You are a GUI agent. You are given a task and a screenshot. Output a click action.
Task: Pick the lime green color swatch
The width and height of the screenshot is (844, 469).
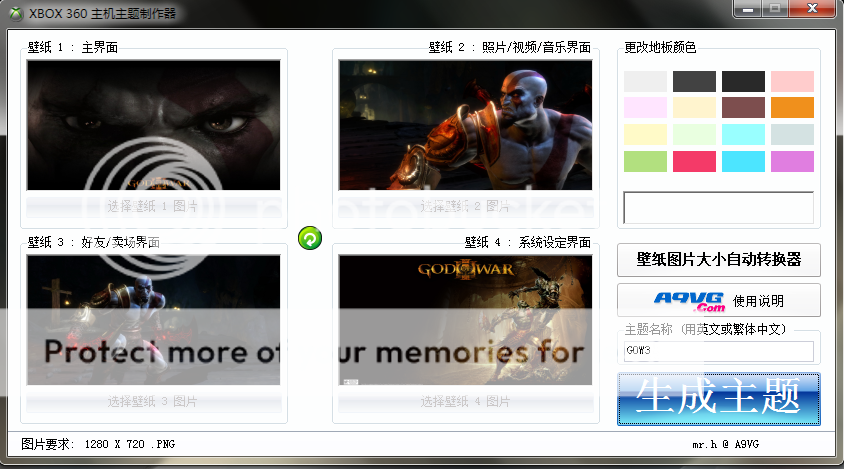[x=645, y=161]
